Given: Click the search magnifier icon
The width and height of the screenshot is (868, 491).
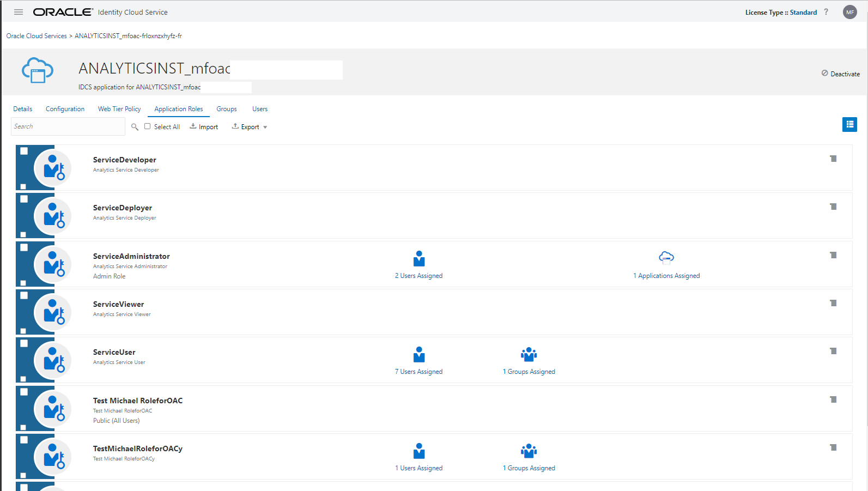Looking at the screenshot, I should pyautogui.click(x=135, y=127).
